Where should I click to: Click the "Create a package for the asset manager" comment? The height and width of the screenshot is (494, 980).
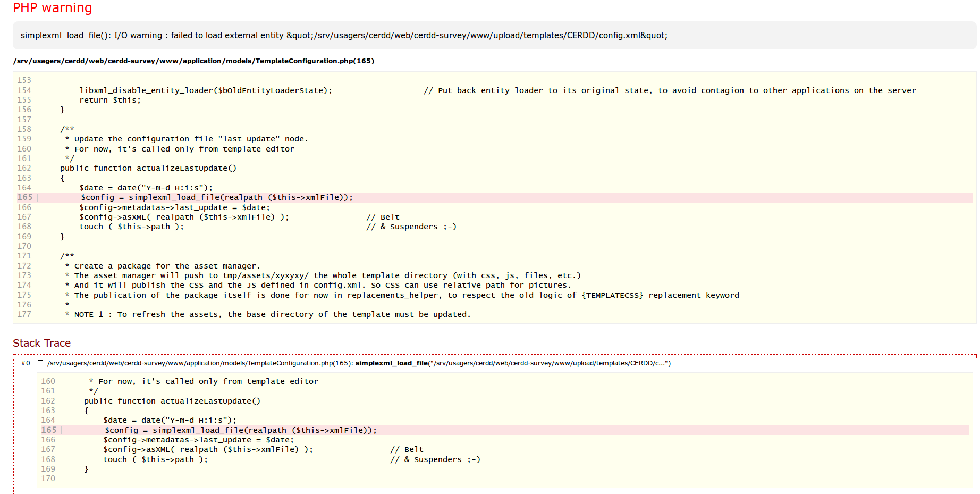[x=167, y=266]
